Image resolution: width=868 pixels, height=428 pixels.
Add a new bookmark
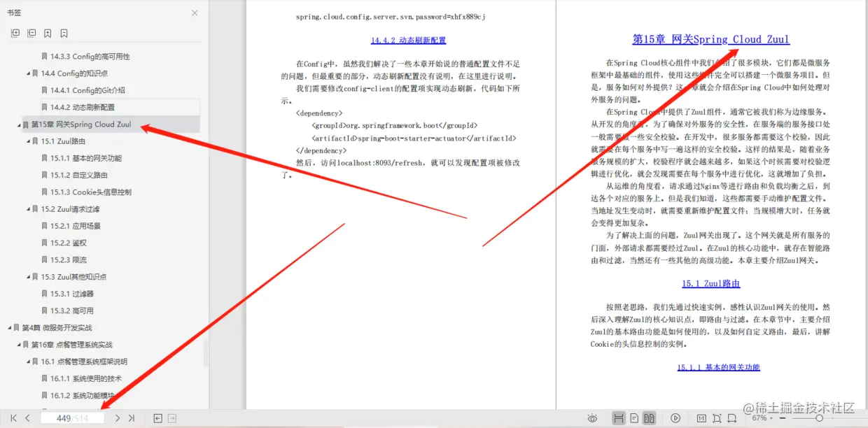pos(48,33)
